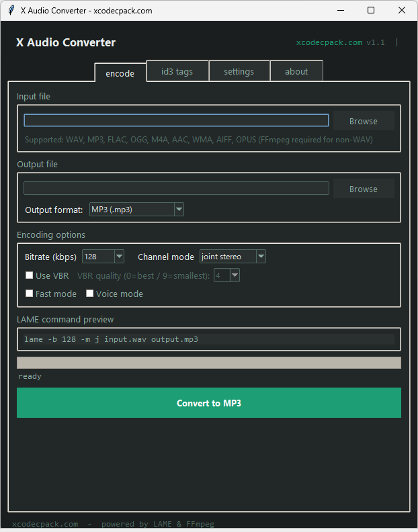Open the settings tab

tap(239, 71)
